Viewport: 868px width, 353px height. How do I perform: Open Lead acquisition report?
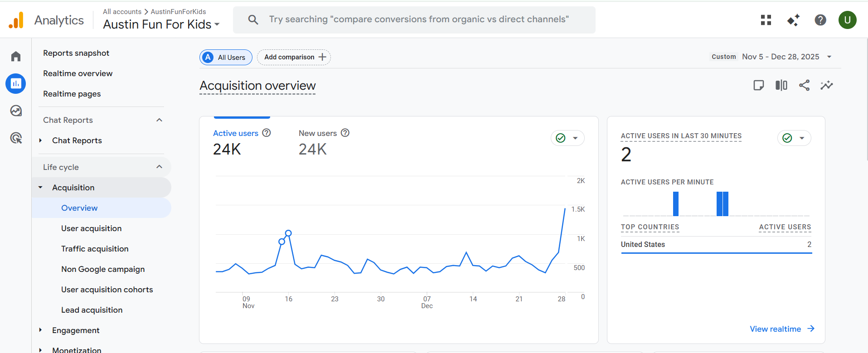[92, 310]
